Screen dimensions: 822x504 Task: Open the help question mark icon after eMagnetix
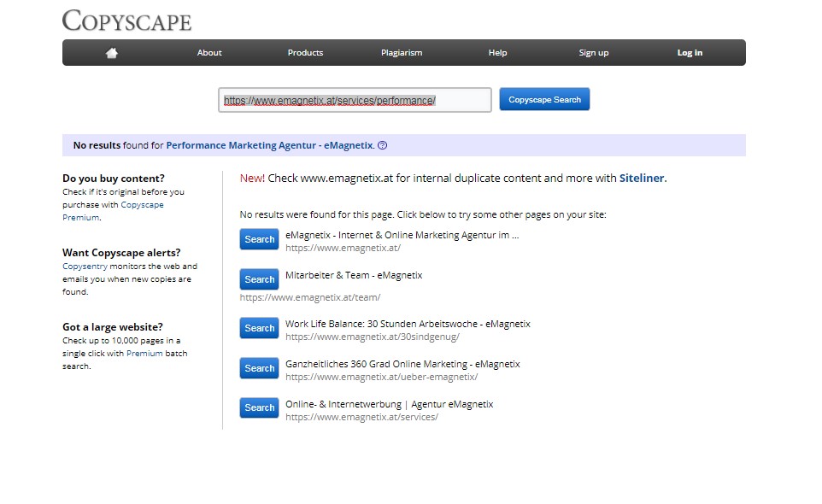pos(383,145)
